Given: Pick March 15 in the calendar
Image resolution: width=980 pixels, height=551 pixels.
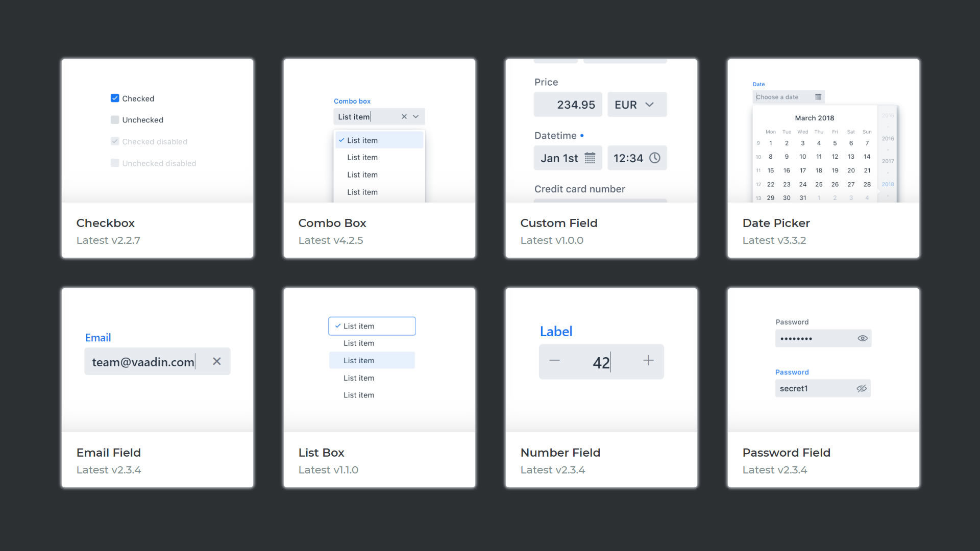Looking at the screenshot, I should [771, 170].
